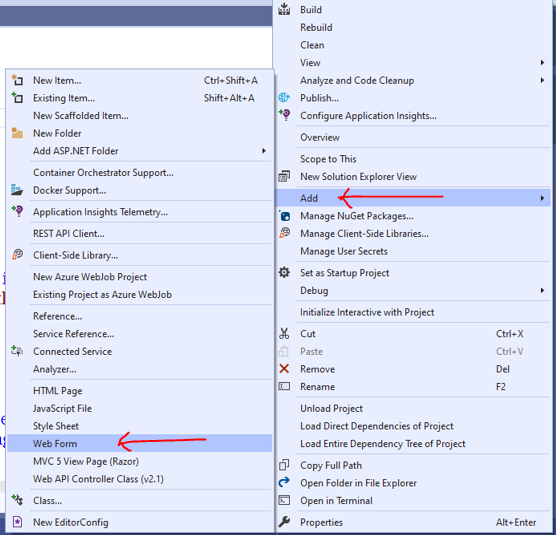Expand the Add submenu arrow

point(542,198)
